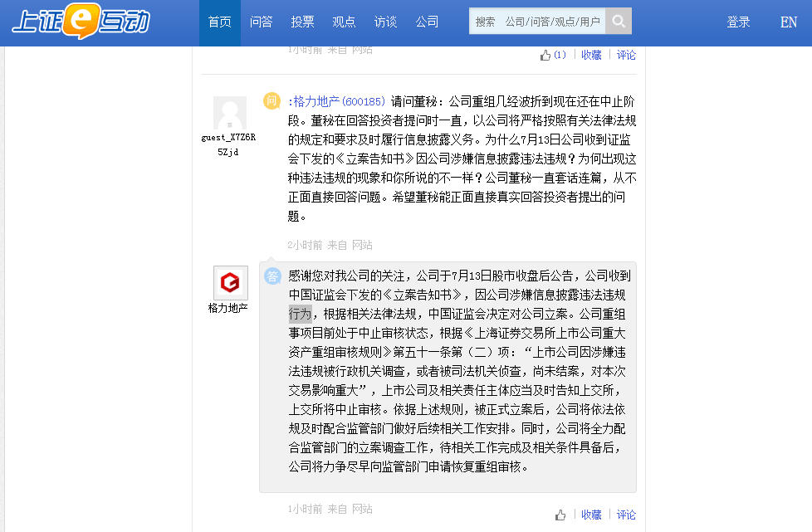Click 收藏 on the top post
This screenshot has height=532, width=812.
pyautogui.click(x=591, y=55)
